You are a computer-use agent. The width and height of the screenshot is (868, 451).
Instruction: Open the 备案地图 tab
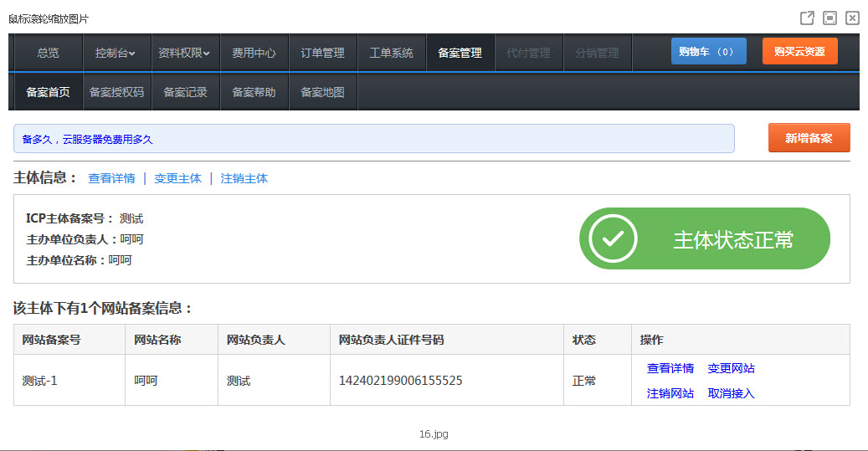coord(322,92)
